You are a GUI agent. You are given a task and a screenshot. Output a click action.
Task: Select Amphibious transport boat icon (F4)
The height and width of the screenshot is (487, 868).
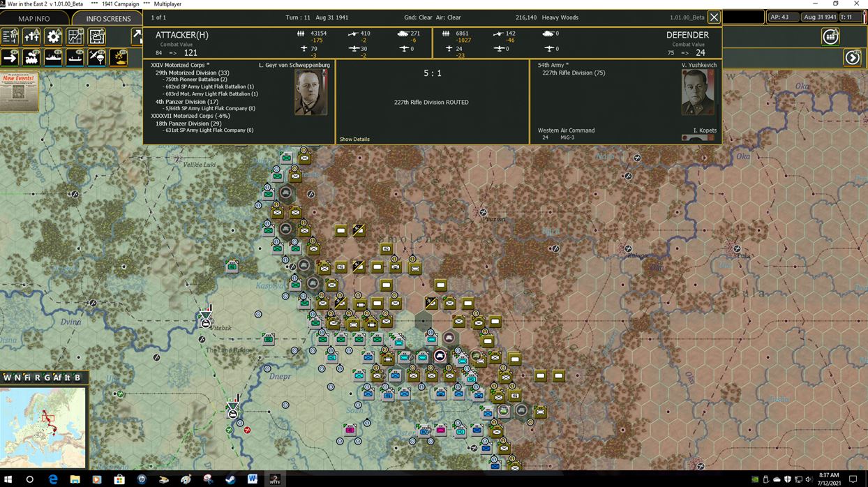pos(75,58)
